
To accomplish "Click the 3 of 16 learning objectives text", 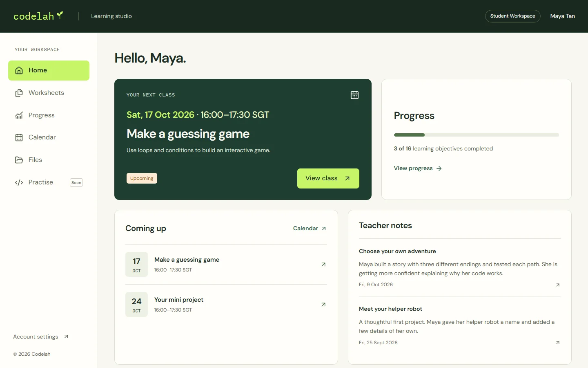I will coord(443,148).
